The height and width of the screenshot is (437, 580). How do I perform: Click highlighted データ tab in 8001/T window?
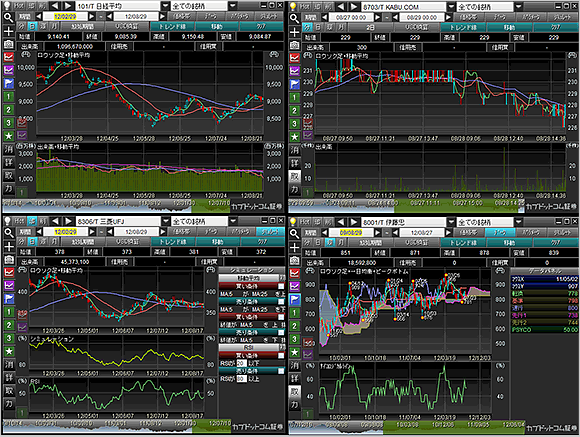[500, 232]
